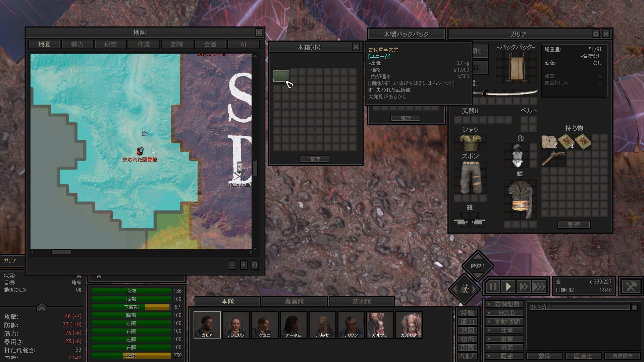This screenshot has height=362, width=644.
Task: Pause the game
Action: [493, 287]
